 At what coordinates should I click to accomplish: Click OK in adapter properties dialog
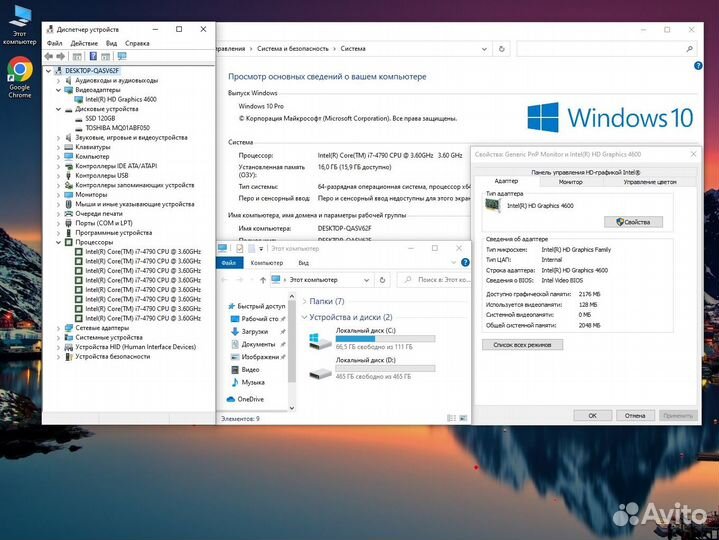pyautogui.click(x=592, y=415)
